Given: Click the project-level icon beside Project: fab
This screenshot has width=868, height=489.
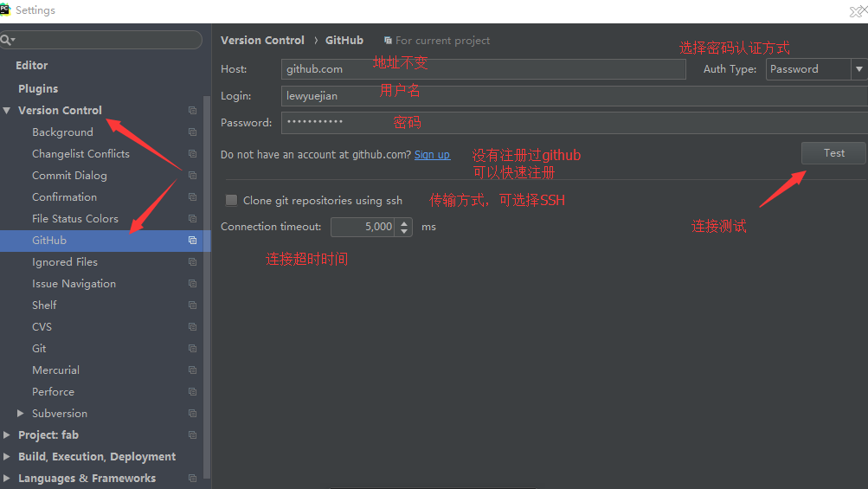Looking at the screenshot, I should point(192,434).
